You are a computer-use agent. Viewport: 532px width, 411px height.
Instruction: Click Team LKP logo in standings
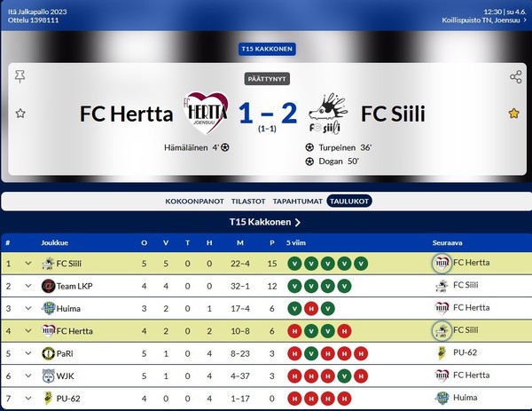coord(48,286)
